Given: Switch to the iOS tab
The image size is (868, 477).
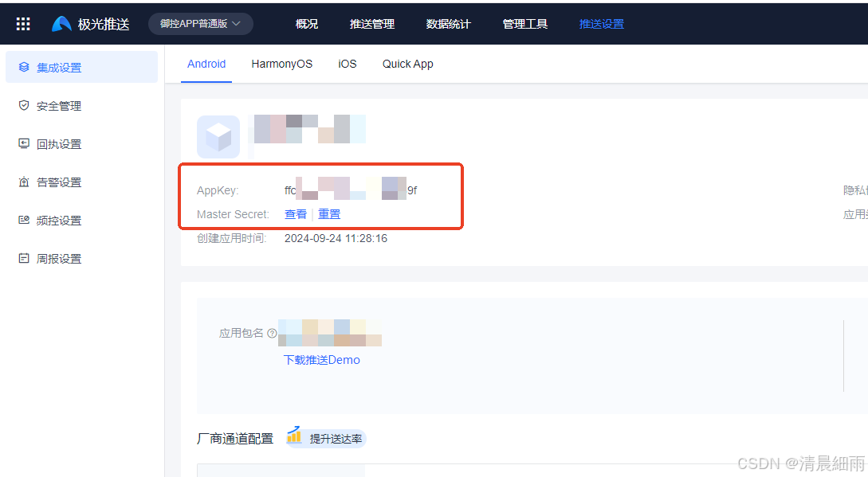Looking at the screenshot, I should click(x=347, y=65).
